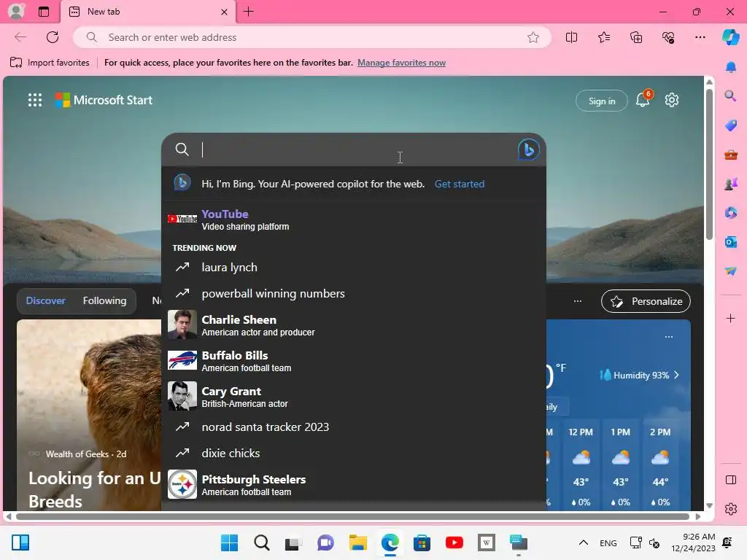The height and width of the screenshot is (560, 747).
Task: Show hidden system tray icons chevron
Action: coord(583,542)
